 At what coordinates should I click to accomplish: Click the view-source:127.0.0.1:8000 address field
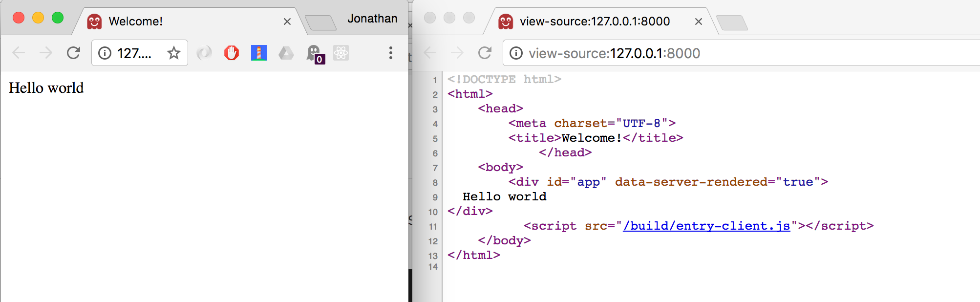[x=742, y=53]
